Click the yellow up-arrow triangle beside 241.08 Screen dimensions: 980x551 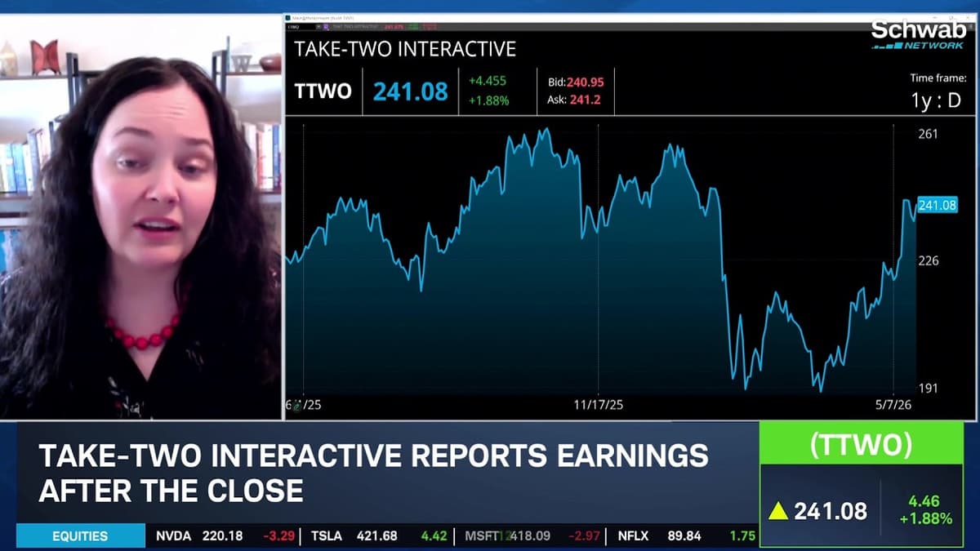click(x=778, y=511)
